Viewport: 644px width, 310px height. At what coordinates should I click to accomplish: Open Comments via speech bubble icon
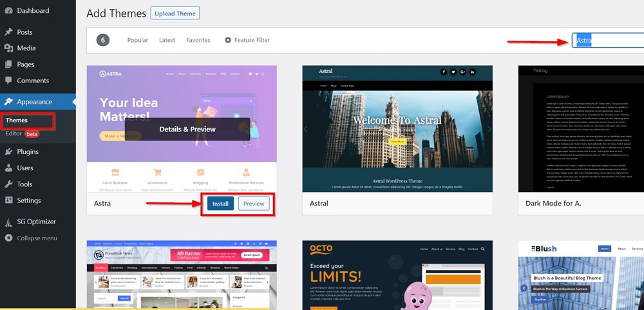[x=8, y=81]
